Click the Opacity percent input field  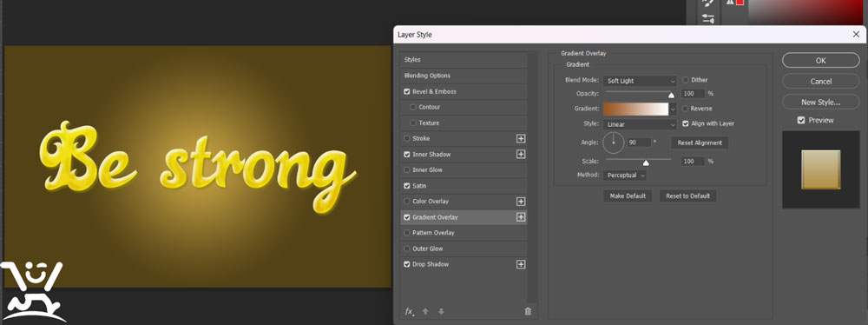(693, 94)
